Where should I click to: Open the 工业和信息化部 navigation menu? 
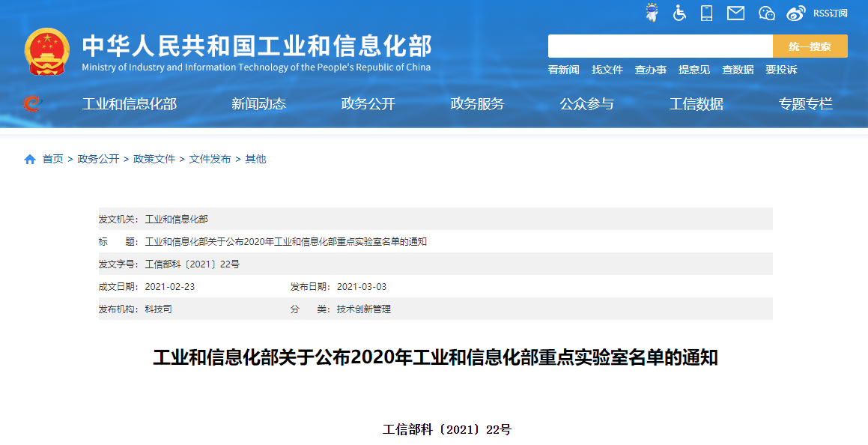(x=130, y=103)
